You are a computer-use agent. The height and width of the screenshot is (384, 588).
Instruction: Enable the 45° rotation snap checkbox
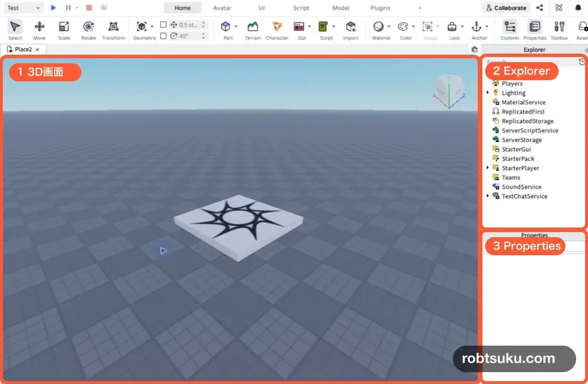pos(163,36)
